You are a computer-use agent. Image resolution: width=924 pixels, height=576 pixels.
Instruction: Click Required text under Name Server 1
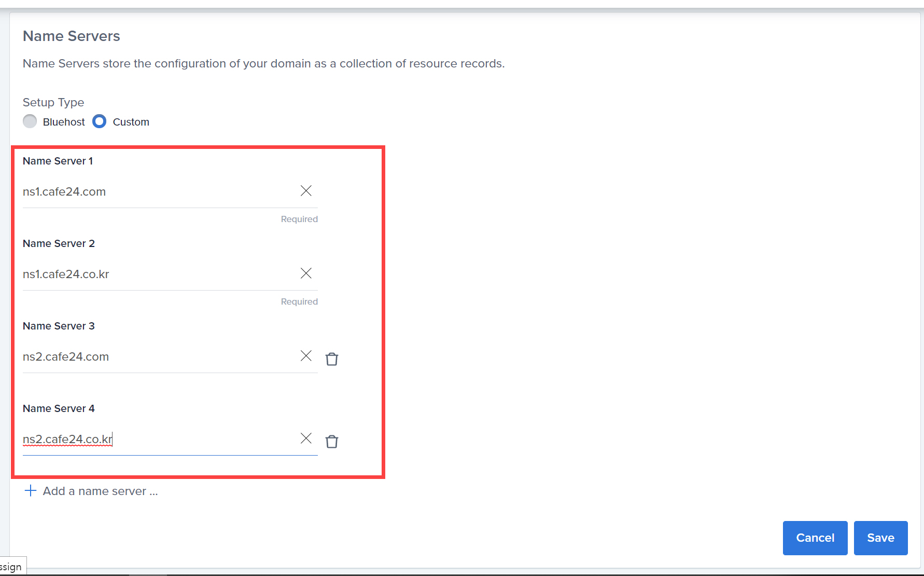[x=299, y=219]
